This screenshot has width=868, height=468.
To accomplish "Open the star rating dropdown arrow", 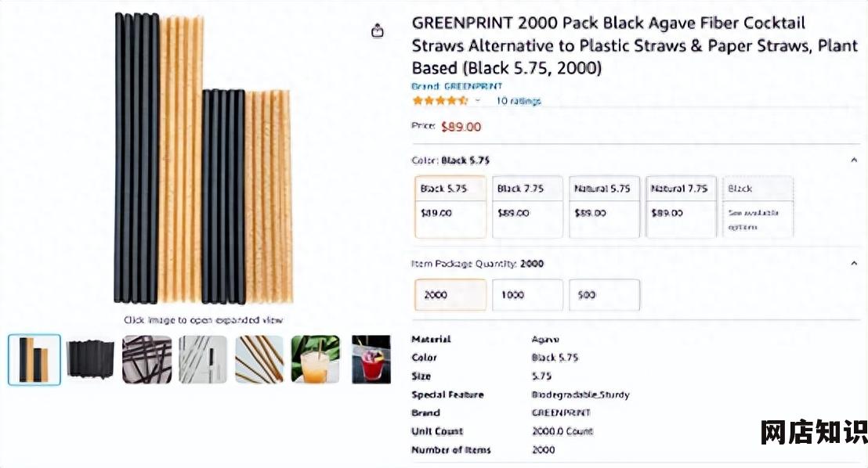I will [x=477, y=101].
